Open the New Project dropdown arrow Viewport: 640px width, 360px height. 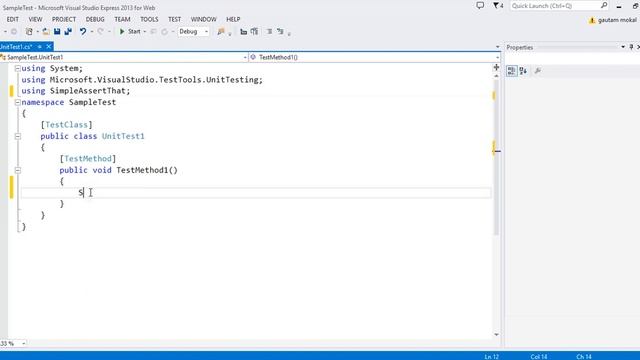37,31
